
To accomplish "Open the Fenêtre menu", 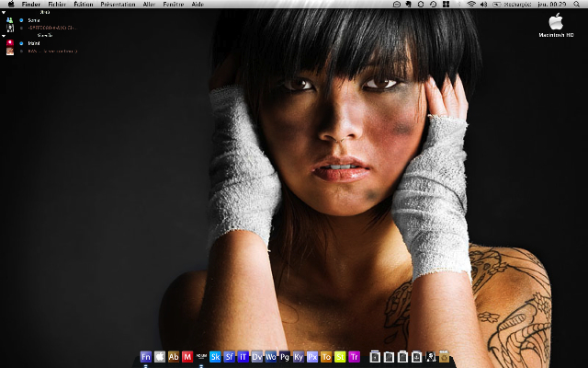I will click(x=174, y=4).
